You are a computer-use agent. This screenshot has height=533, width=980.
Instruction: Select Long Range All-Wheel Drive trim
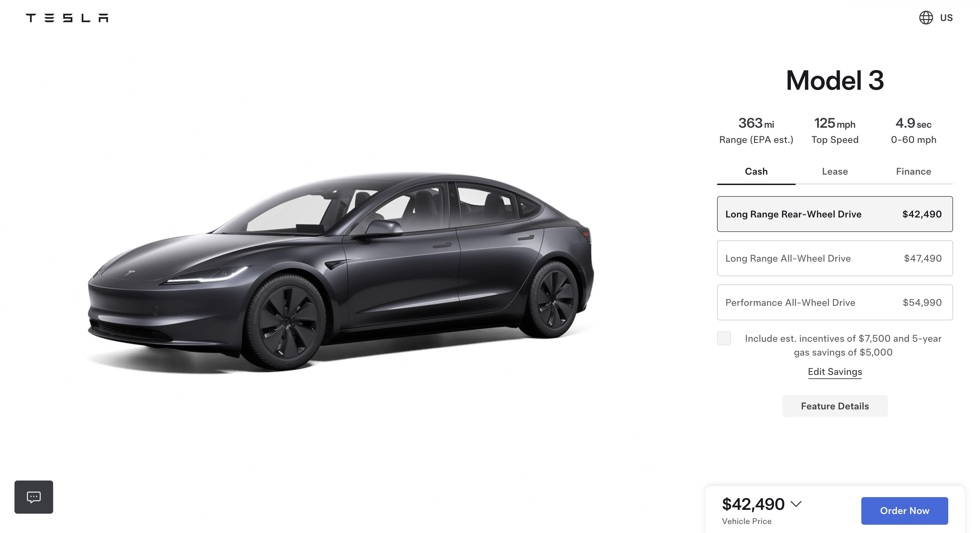click(835, 258)
